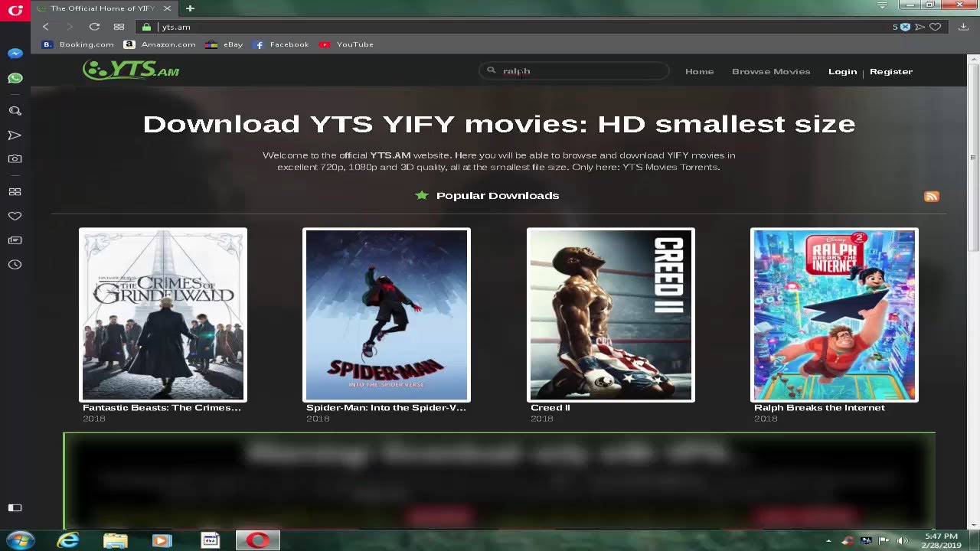The width and height of the screenshot is (980, 551).
Task: Click the Register link
Action: [891, 71]
